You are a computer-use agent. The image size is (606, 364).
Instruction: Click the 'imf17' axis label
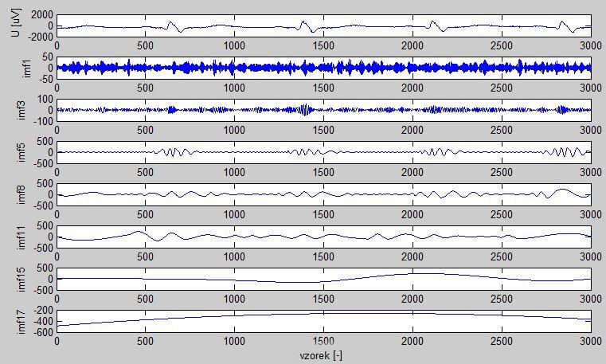(x=22, y=321)
